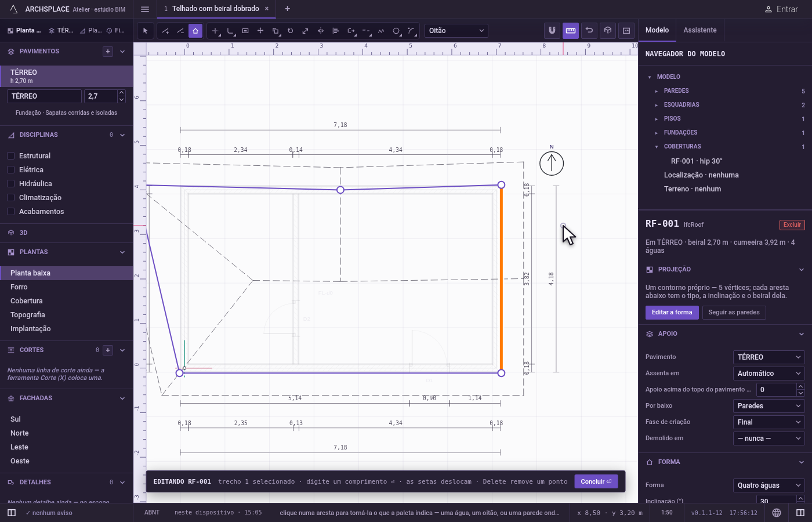Select the circle drawing tool
Image resolution: width=812 pixels, height=522 pixels.
(x=397, y=31)
